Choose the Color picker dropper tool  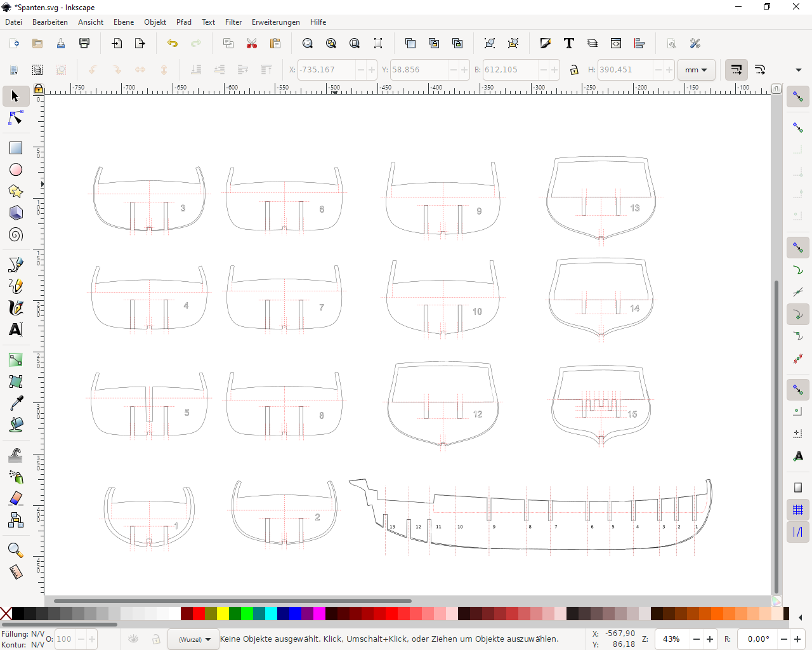(16, 403)
